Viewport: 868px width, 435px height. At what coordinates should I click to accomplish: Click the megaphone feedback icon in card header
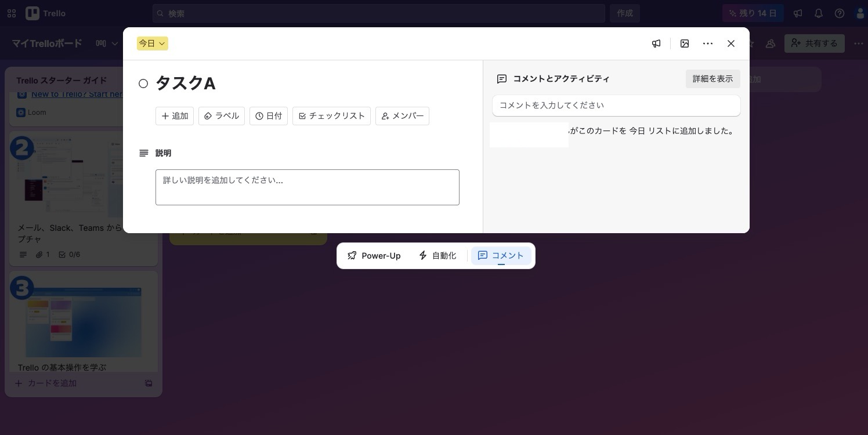point(656,43)
